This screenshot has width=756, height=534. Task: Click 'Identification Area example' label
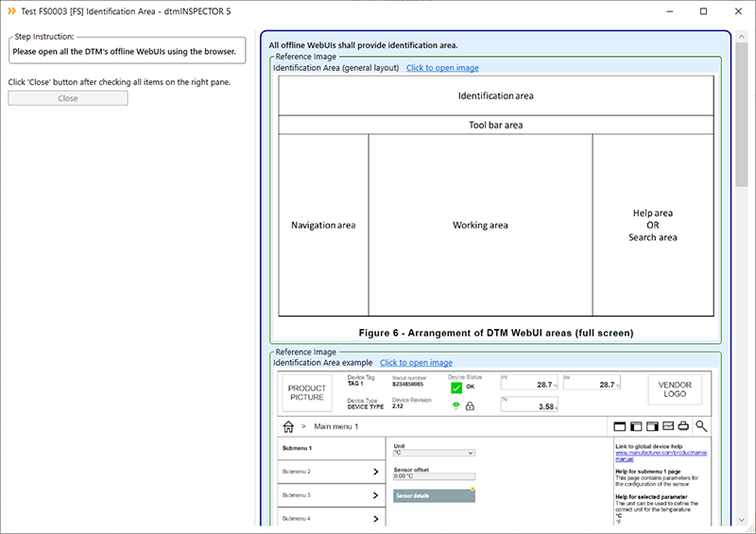[x=323, y=363]
